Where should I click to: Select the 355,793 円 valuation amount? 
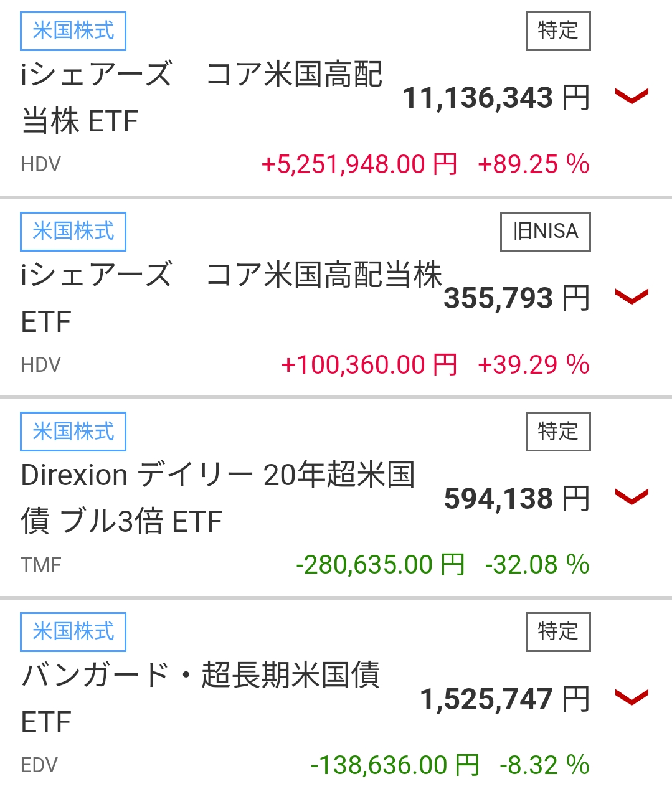[x=516, y=298]
